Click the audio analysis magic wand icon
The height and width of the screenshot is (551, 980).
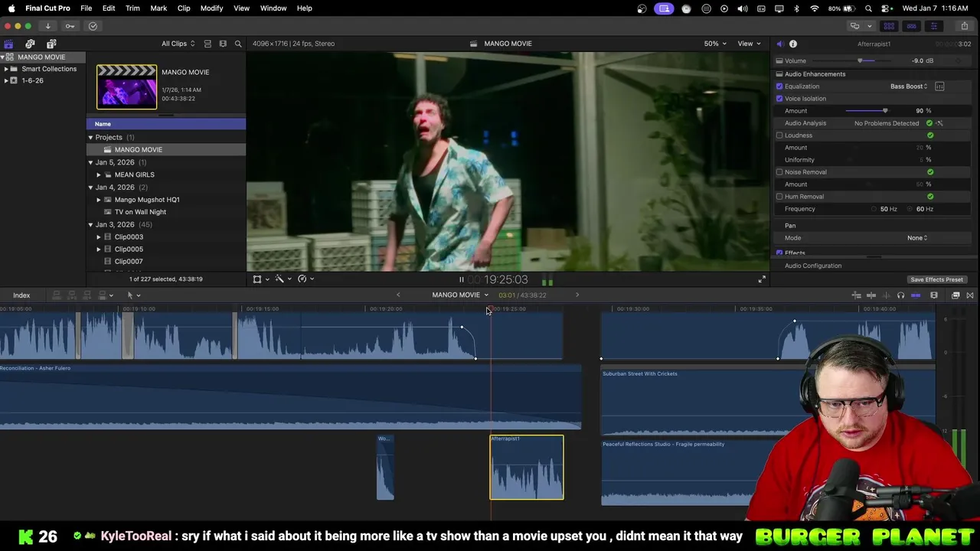click(x=939, y=123)
